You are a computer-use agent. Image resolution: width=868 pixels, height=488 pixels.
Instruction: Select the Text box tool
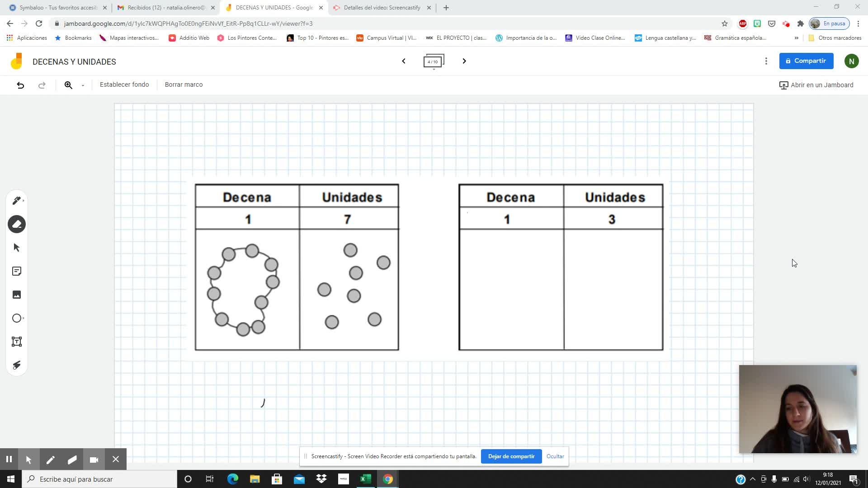coord(17,342)
